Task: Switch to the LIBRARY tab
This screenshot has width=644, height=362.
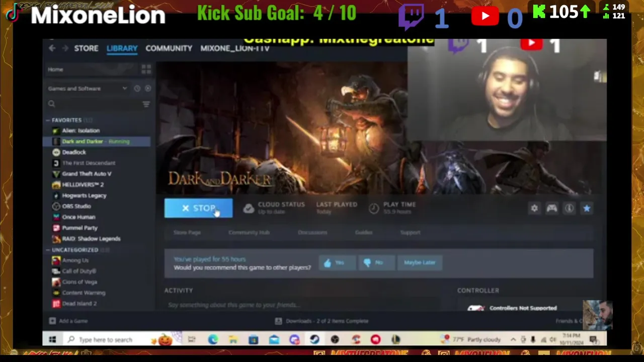Action: [122, 48]
